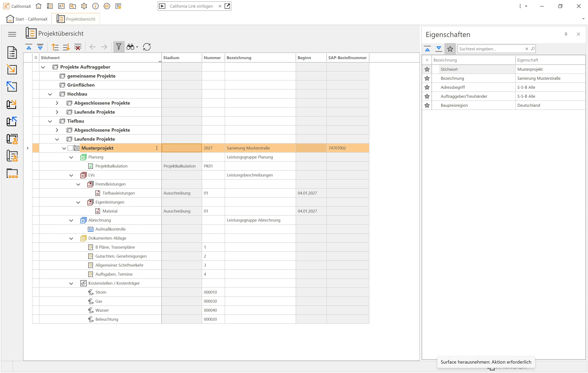Expand Abgeschlossene Projekte under Hochbau
This screenshot has height=373, width=588.
point(57,103)
